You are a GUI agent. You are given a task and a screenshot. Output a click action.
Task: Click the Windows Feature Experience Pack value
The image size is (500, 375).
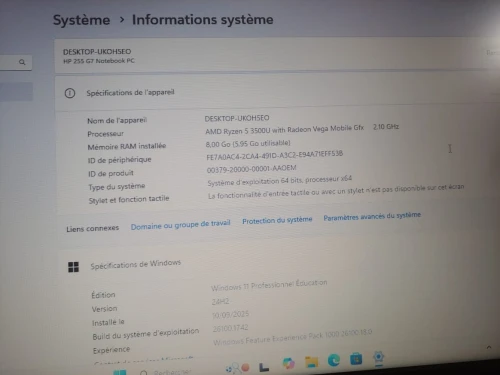[x=292, y=337]
